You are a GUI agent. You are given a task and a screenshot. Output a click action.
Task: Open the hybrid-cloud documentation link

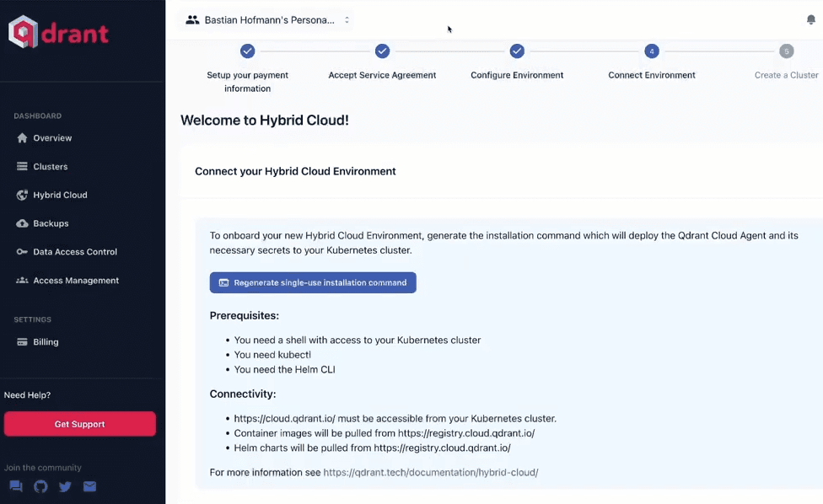(430, 473)
